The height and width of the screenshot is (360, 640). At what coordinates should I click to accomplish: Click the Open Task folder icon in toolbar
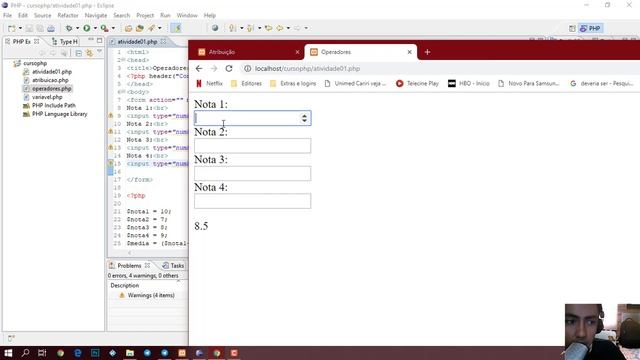coord(140,28)
